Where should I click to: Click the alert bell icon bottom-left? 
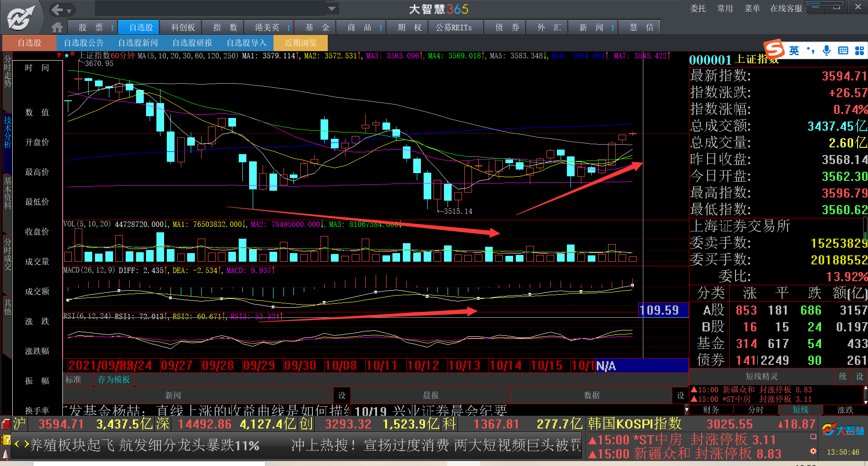5,453
